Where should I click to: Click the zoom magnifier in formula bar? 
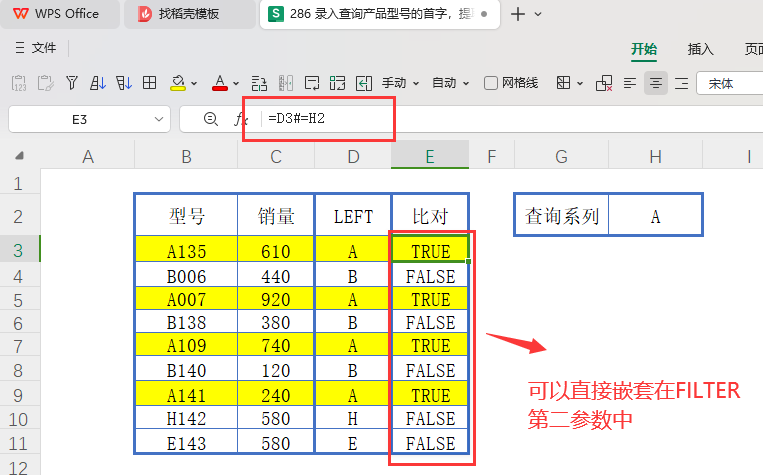(x=211, y=119)
